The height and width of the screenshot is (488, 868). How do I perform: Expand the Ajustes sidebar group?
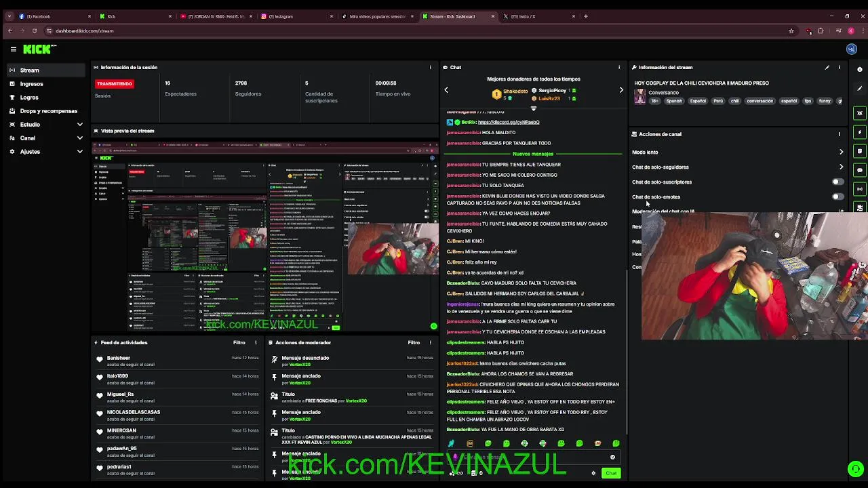[47, 151]
